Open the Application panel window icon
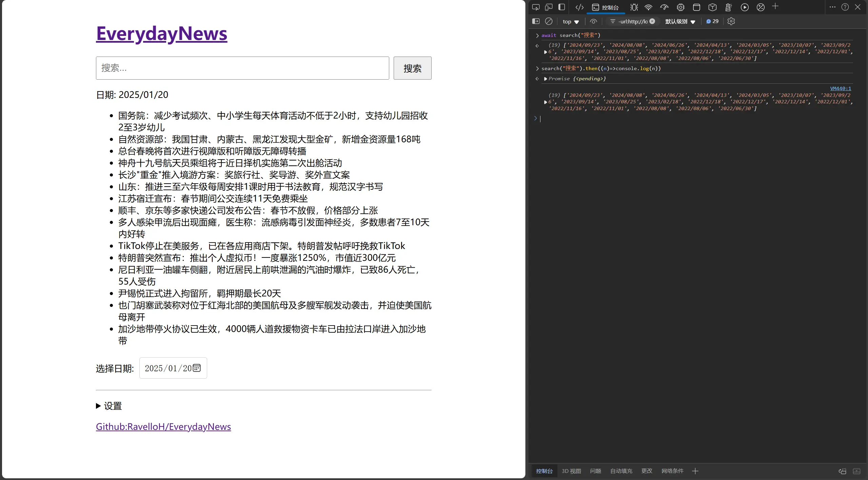The width and height of the screenshot is (868, 480). (696, 7)
